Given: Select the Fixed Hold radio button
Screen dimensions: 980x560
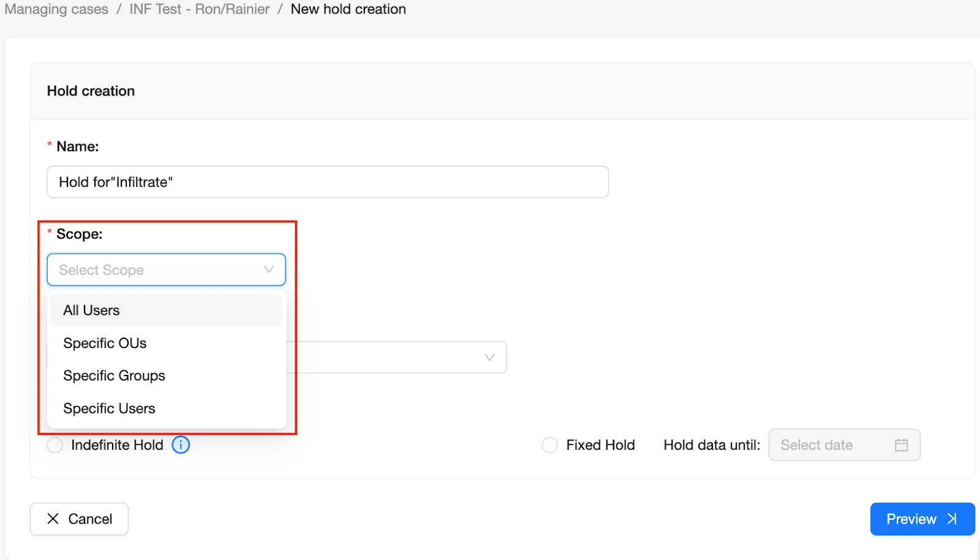Looking at the screenshot, I should (x=549, y=445).
